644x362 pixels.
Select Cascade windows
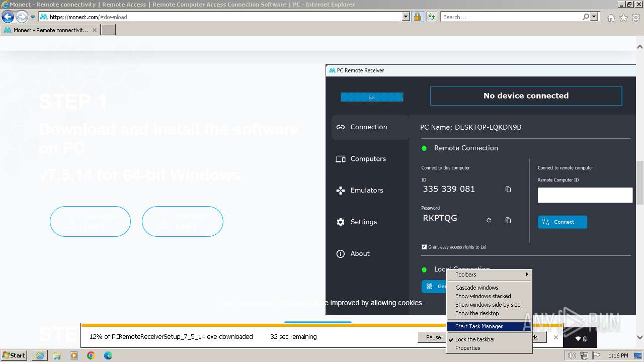click(x=489, y=288)
